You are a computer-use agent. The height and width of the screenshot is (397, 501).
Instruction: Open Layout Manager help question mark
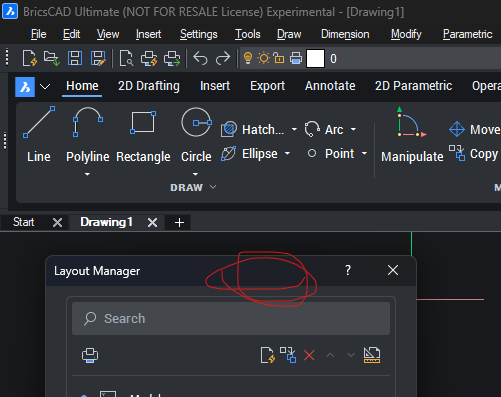pos(348,270)
